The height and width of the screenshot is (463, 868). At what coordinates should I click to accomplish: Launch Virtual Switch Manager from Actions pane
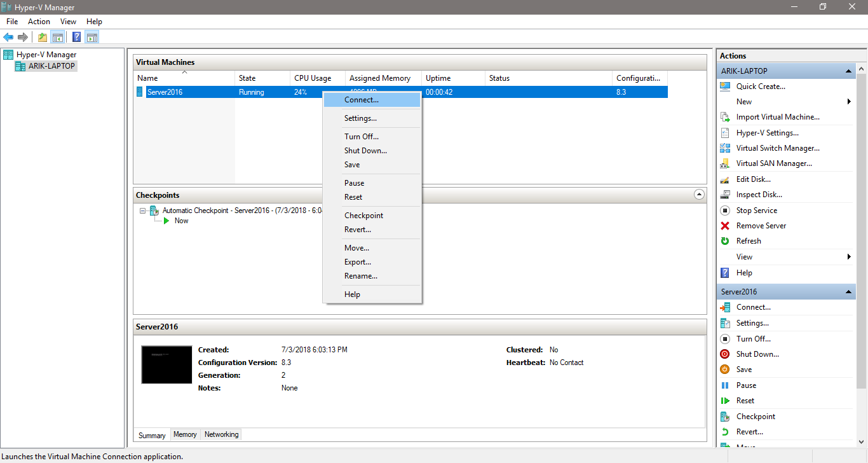point(778,148)
